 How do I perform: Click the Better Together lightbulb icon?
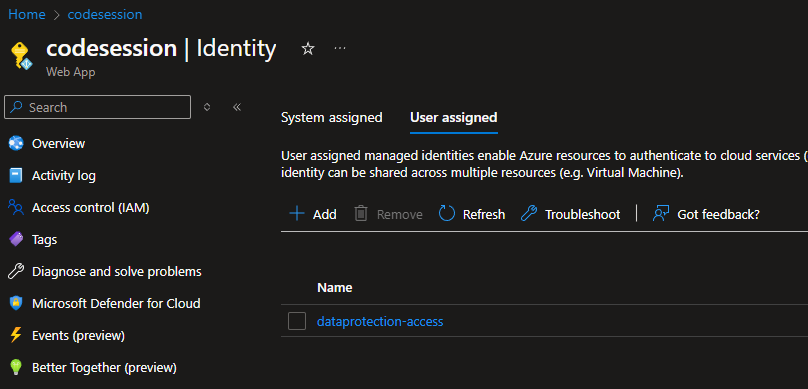point(16,367)
